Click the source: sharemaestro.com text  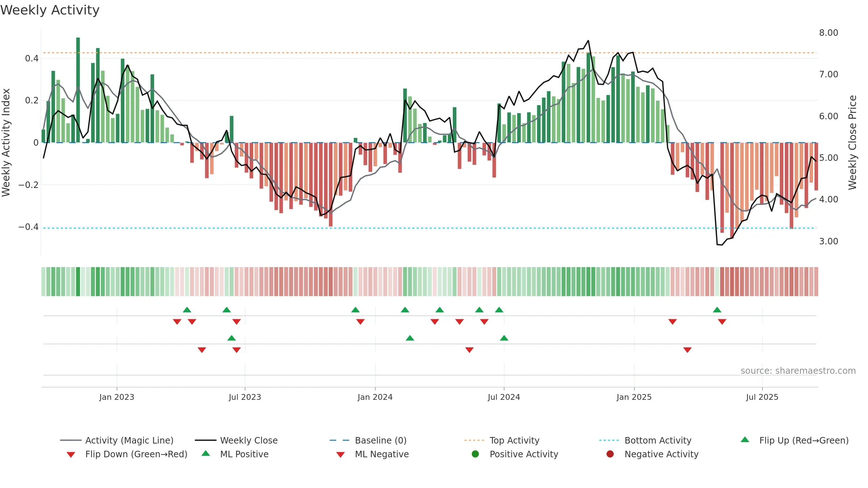[798, 371]
